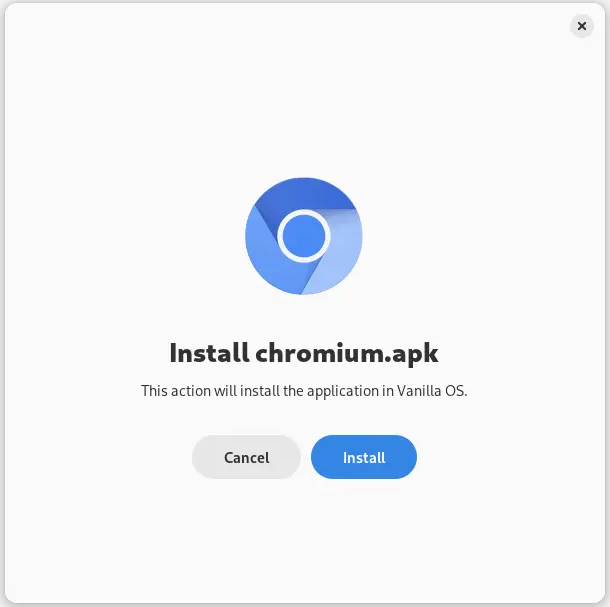Cancel the chromium.apk installation
The image size is (610, 607).
tap(246, 457)
